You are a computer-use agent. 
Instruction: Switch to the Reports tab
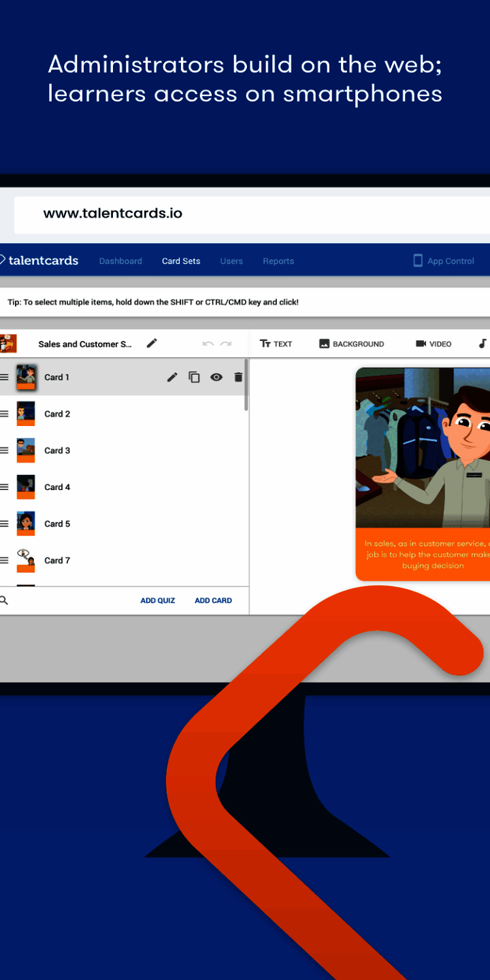[x=278, y=261]
